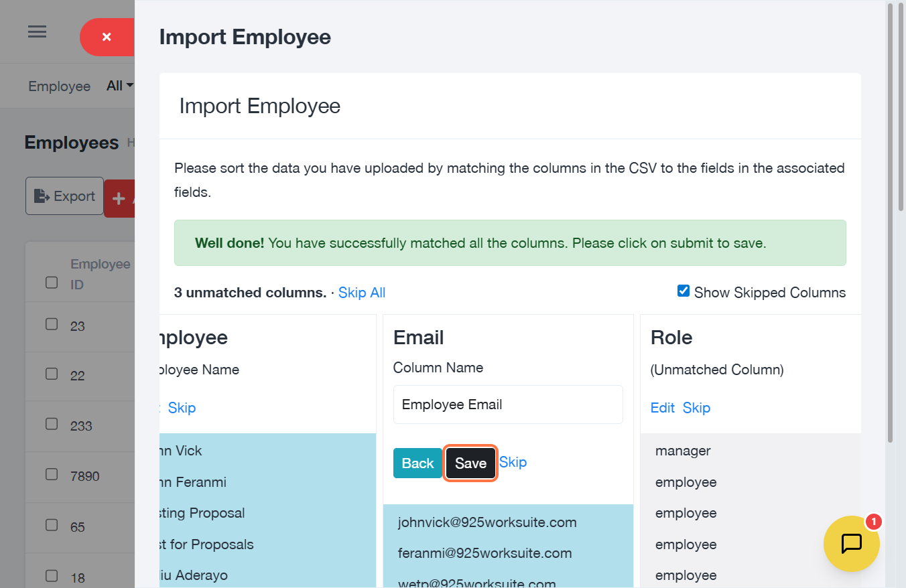Save the Email column mapping
The height and width of the screenshot is (588, 906).
click(470, 463)
